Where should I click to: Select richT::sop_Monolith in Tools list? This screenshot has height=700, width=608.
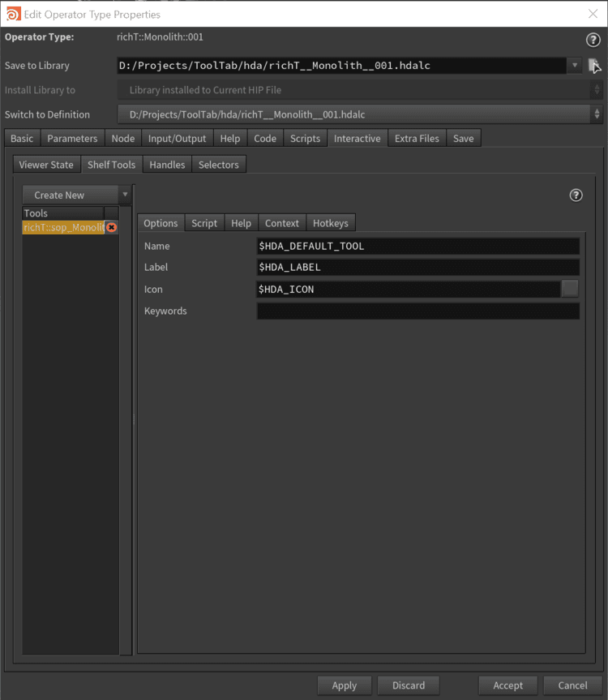[63, 227]
